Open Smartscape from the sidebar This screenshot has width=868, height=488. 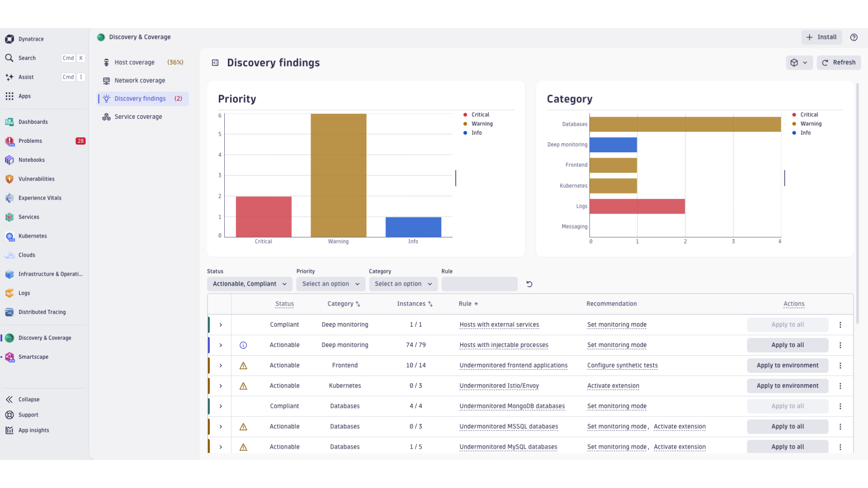coord(33,357)
